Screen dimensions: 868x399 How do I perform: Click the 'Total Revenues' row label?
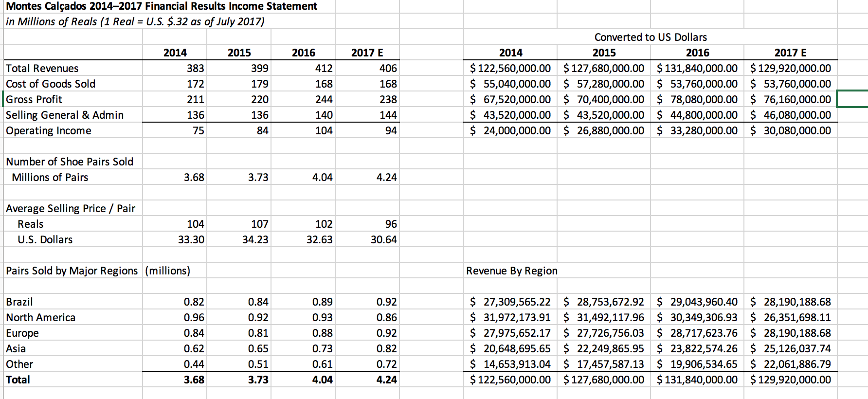[42, 69]
